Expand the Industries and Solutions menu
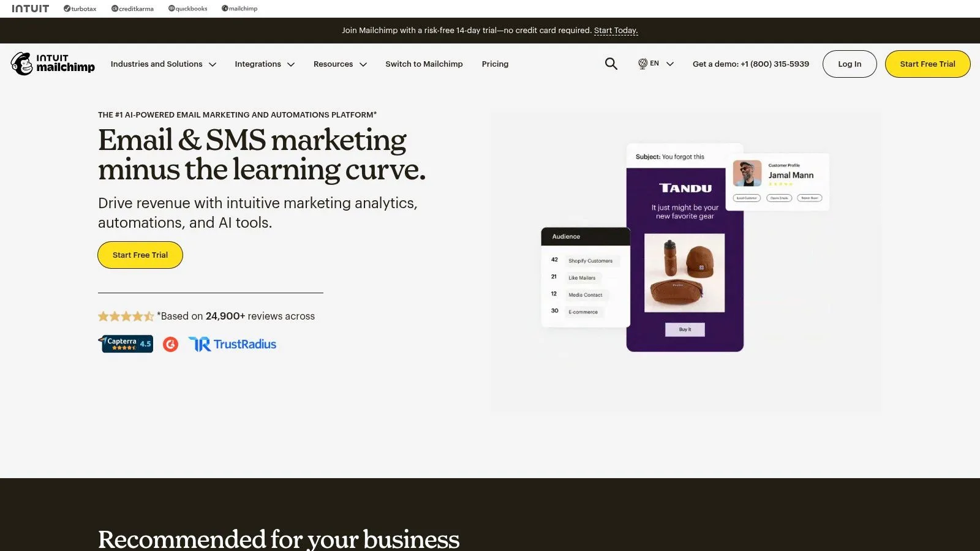980x551 pixels. 163,64
